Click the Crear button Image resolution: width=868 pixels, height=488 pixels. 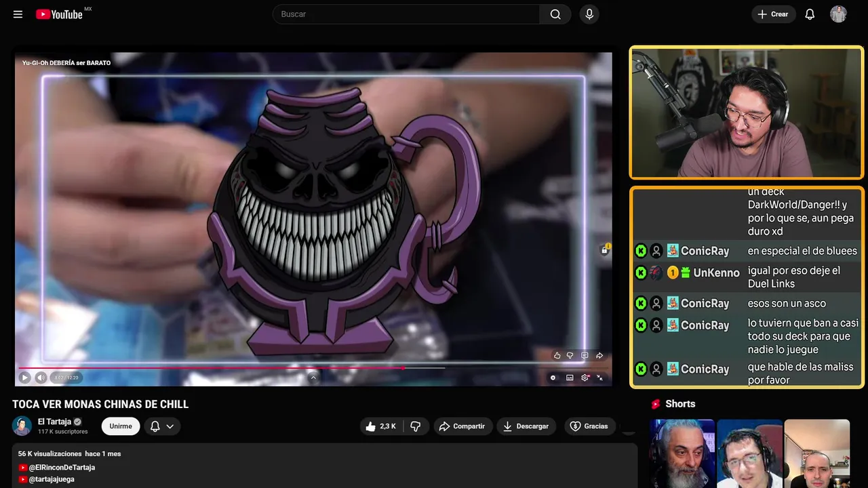tap(773, 14)
